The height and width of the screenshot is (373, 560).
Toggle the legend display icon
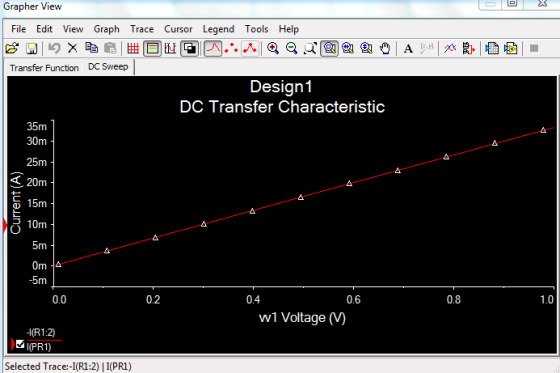[x=152, y=49]
